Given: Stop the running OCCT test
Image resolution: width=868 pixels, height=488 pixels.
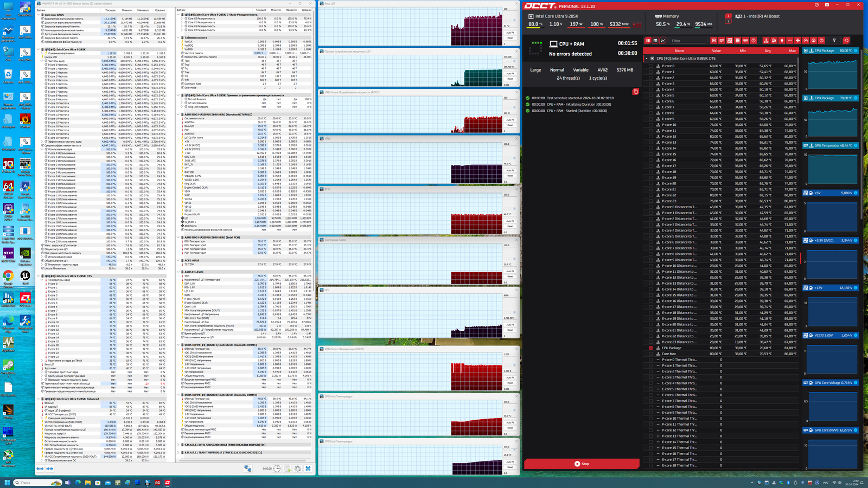Looking at the screenshot, I should [582, 464].
